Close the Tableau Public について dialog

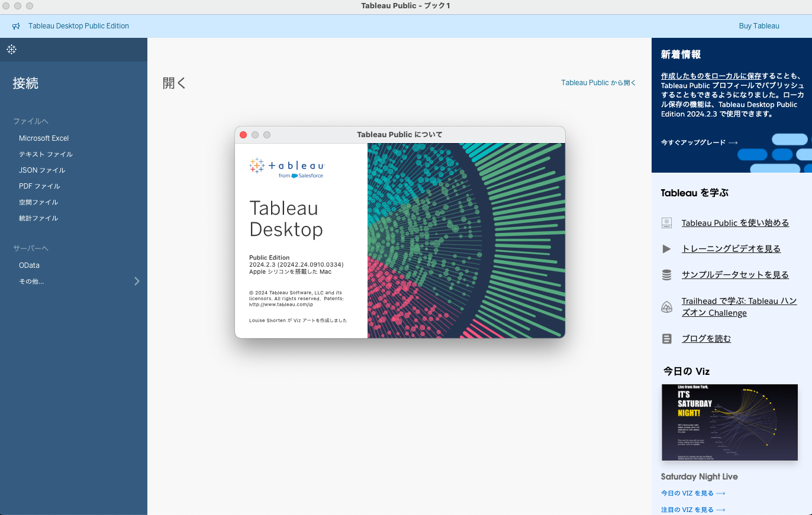pyautogui.click(x=243, y=135)
